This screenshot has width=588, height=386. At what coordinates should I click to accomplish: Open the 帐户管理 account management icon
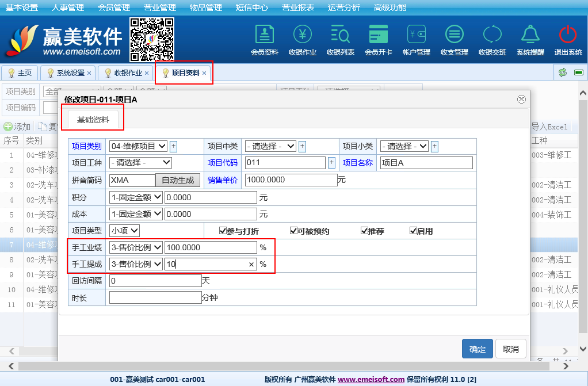pyautogui.click(x=417, y=35)
